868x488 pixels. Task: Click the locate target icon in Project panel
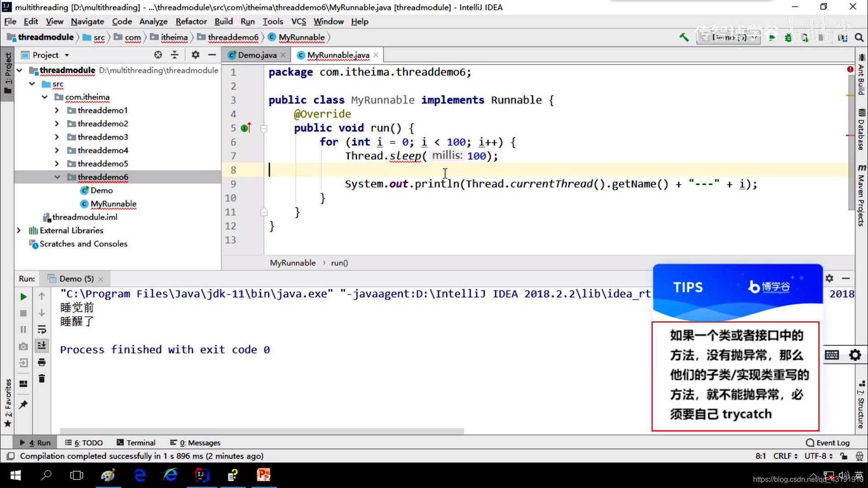[x=158, y=55]
